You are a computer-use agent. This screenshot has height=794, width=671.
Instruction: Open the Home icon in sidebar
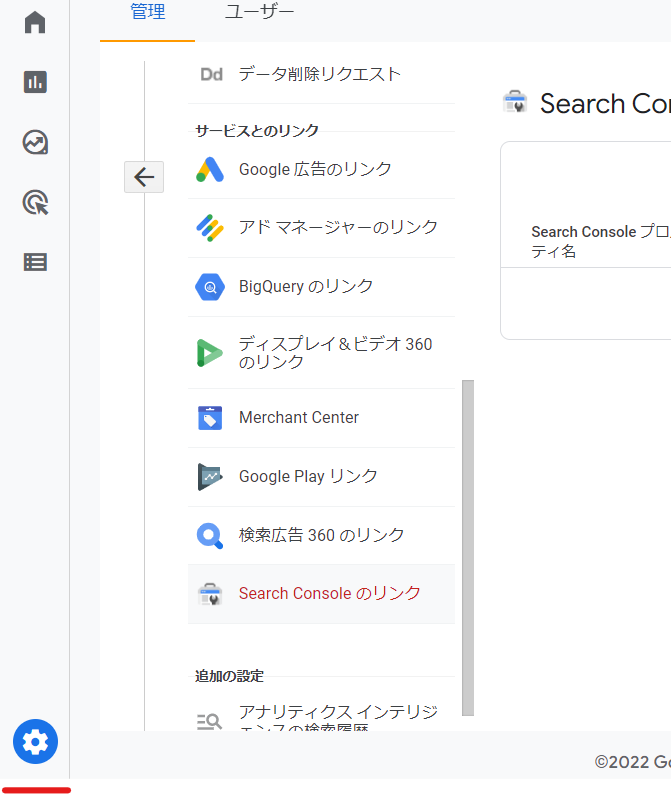pos(35,22)
